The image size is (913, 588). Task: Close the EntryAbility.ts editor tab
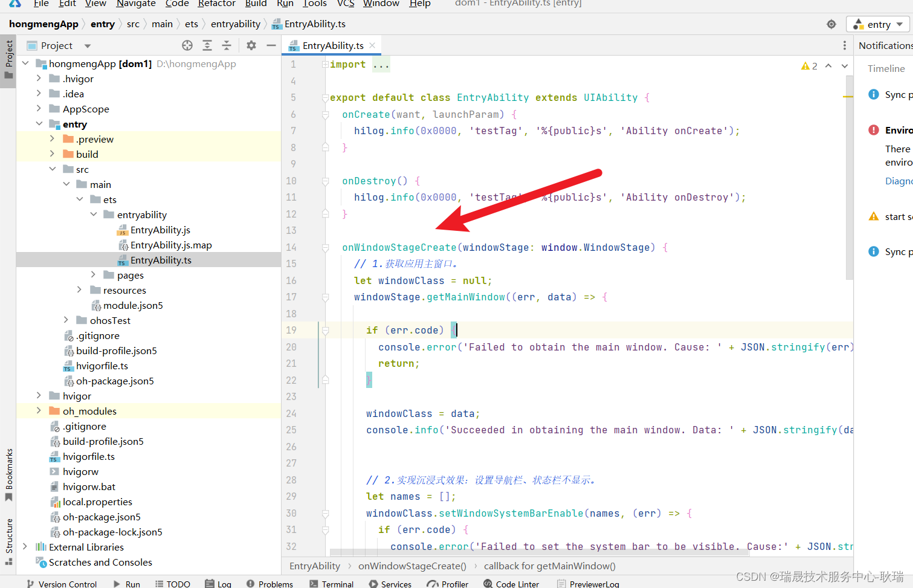(372, 45)
